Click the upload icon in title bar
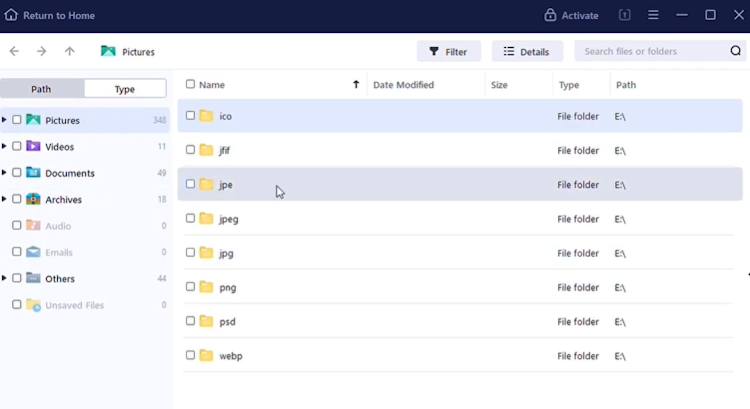 (624, 15)
